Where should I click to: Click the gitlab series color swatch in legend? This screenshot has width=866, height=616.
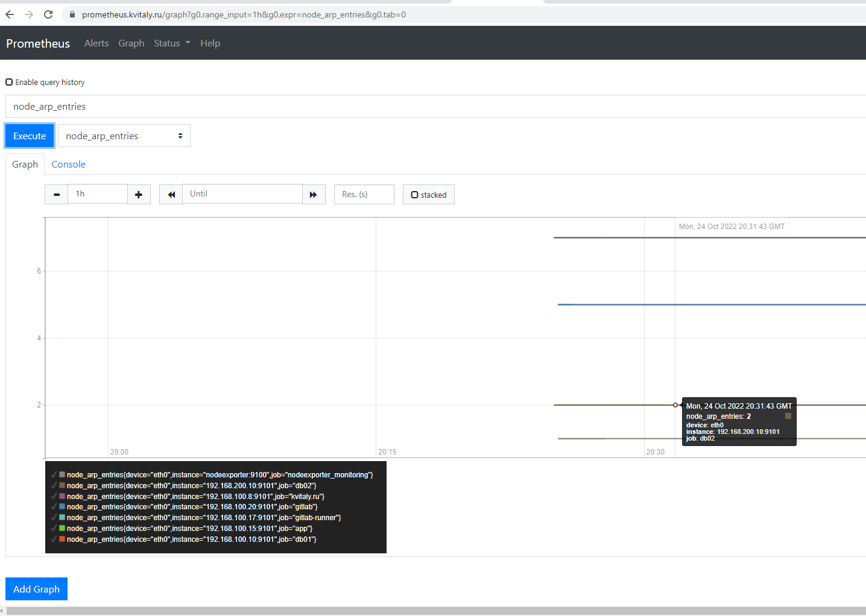coord(62,506)
